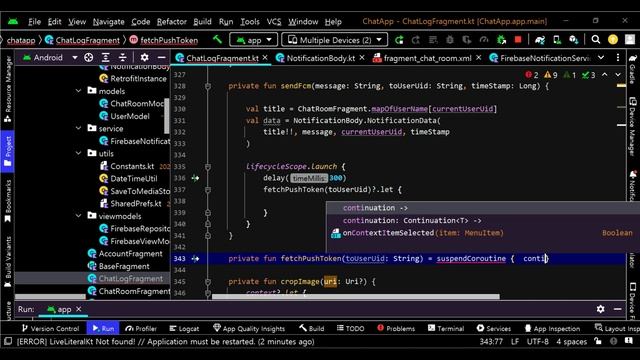Open the Logcat tool button
This screenshot has width=640, height=360.
pos(184,328)
